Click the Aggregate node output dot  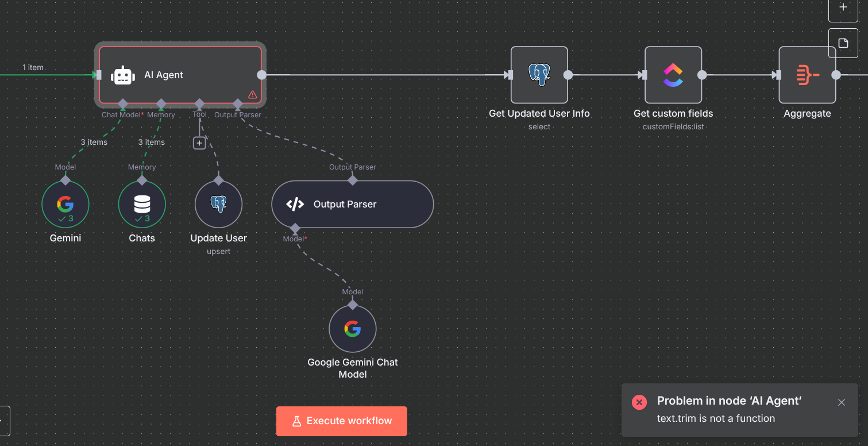click(836, 75)
